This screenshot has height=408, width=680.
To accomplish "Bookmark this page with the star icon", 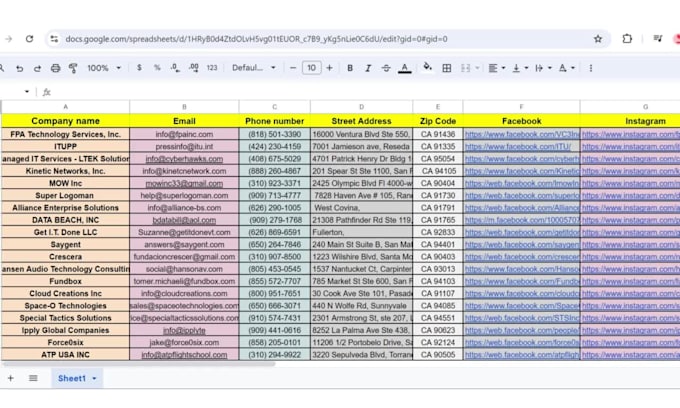I will click(598, 39).
